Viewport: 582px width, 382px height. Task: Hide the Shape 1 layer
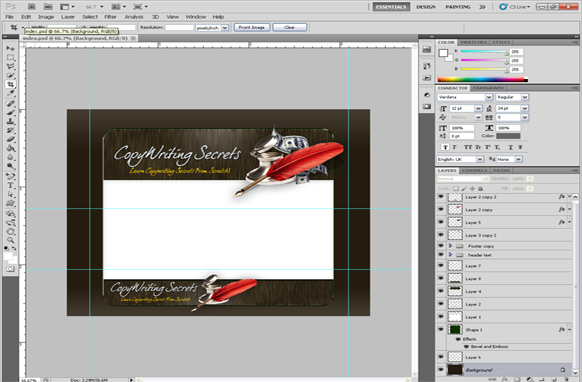click(441, 329)
